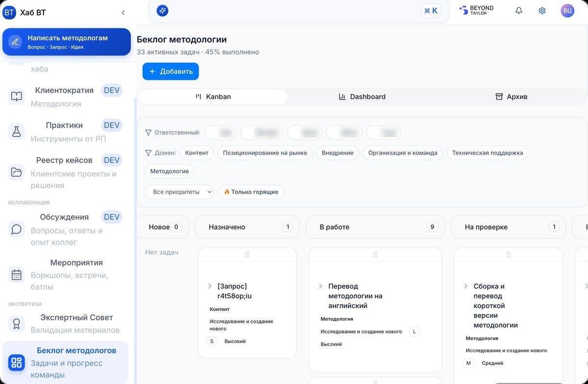588x384 pixels.
Task: Click the L size badge on the Перевод card
Action: point(414,332)
